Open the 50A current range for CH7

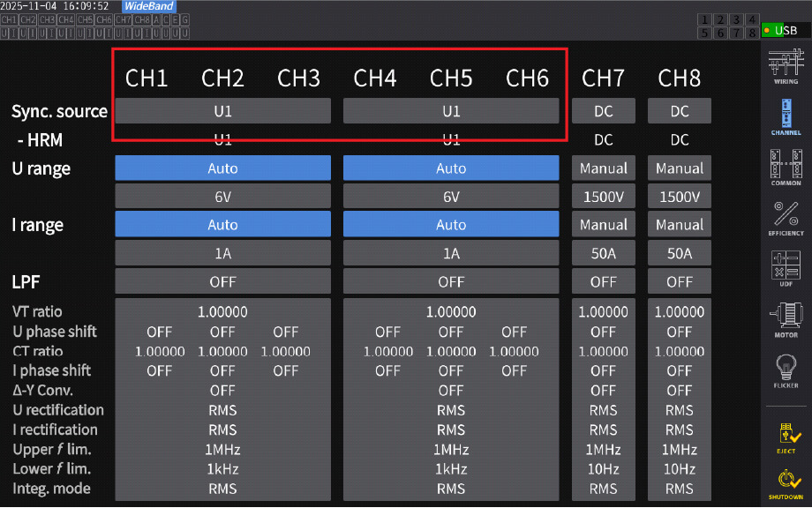tap(604, 254)
